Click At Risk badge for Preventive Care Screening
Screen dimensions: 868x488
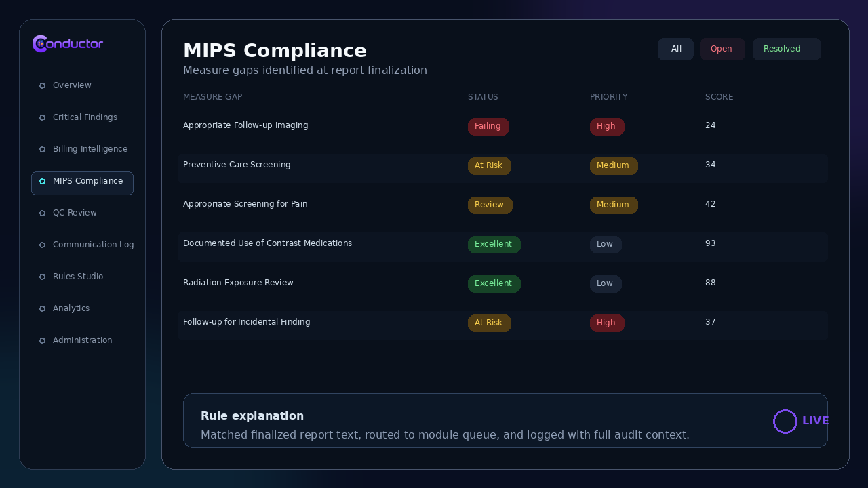(490, 166)
